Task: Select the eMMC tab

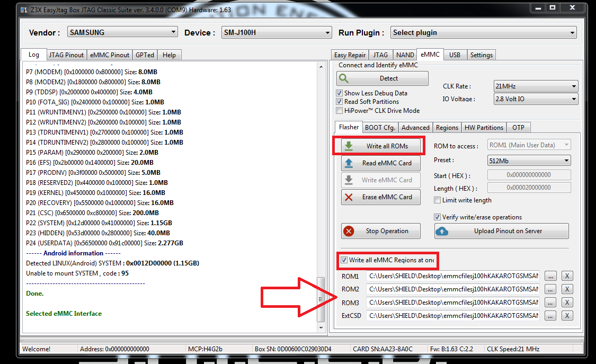Action: click(x=430, y=55)
